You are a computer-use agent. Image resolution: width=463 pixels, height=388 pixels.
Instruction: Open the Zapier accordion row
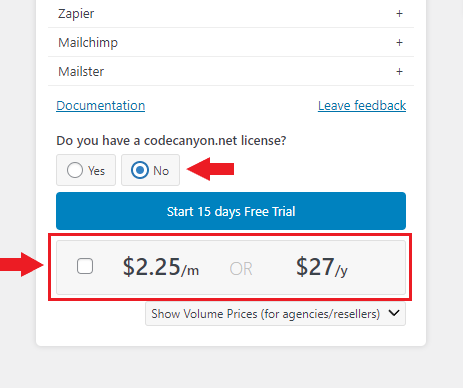point(231,14)
